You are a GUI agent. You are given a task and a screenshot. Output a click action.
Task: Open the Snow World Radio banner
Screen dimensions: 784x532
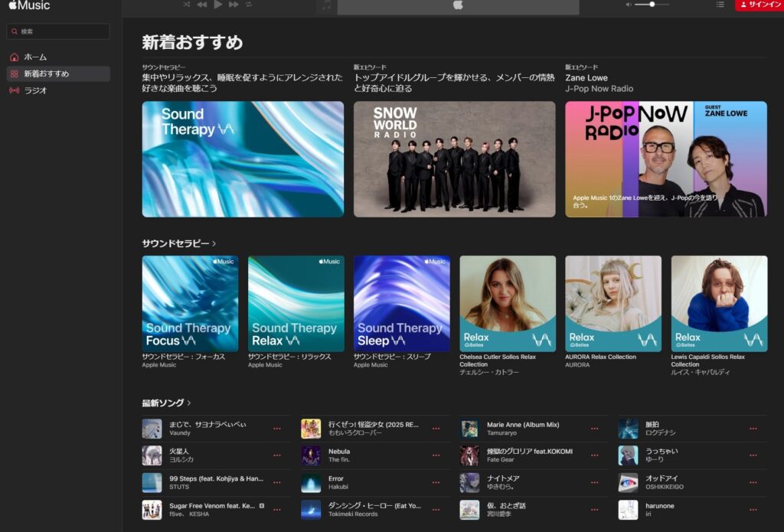click(x=455, y=159)
